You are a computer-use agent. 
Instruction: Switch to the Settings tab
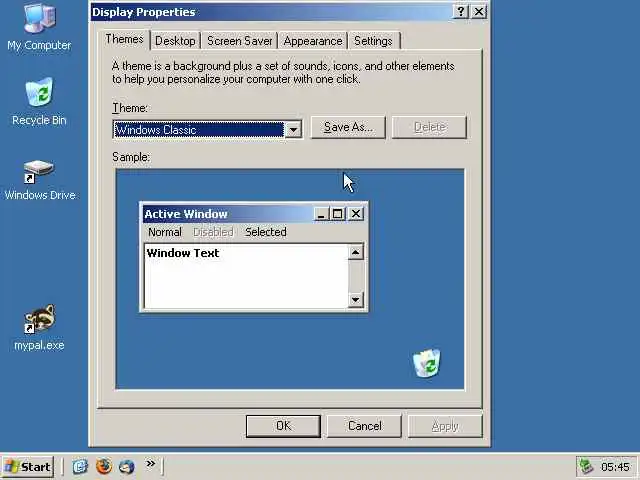373,41
